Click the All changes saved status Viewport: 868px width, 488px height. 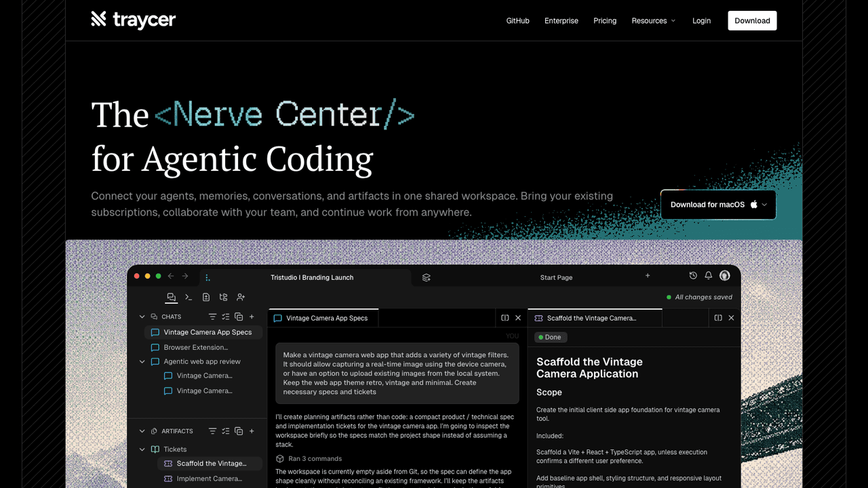[699, 297]
